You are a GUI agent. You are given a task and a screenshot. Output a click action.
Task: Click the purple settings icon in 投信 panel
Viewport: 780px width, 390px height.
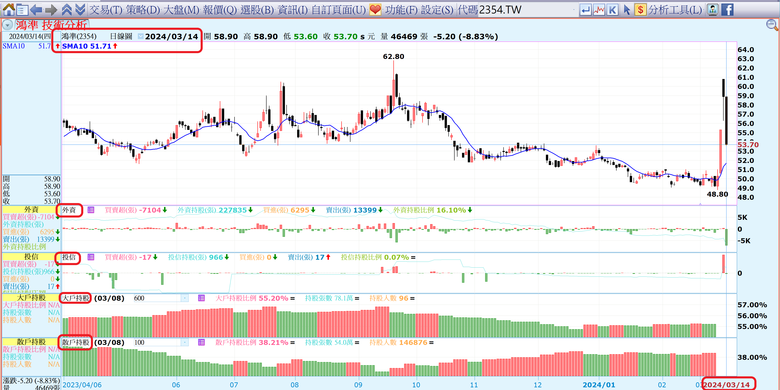91,257
